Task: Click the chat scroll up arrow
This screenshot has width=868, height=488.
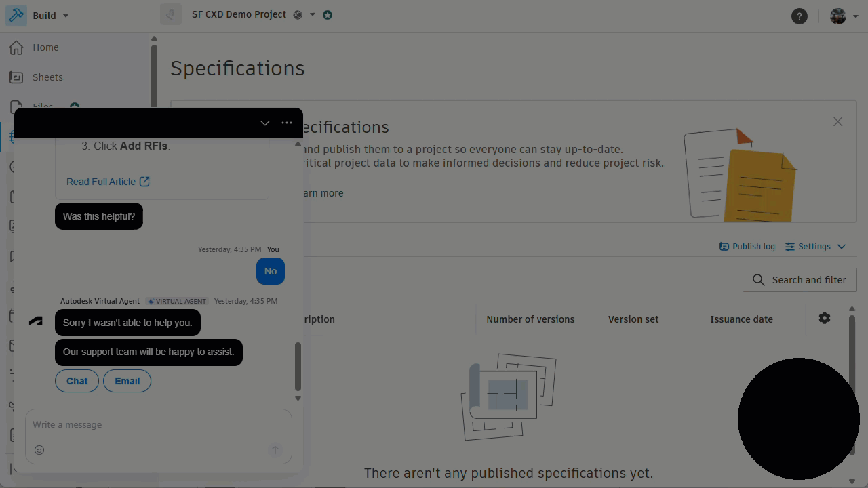Action: (x=298, y=144)
